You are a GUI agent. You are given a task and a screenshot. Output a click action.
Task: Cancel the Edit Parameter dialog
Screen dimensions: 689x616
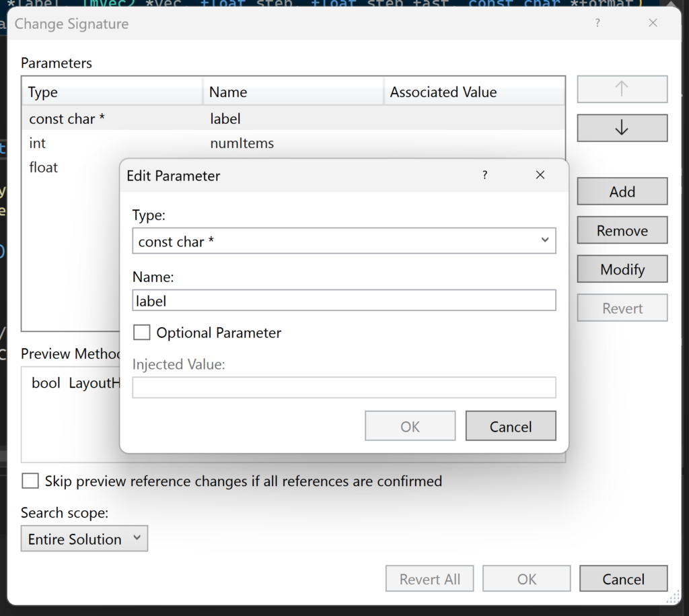click(510, 425)
